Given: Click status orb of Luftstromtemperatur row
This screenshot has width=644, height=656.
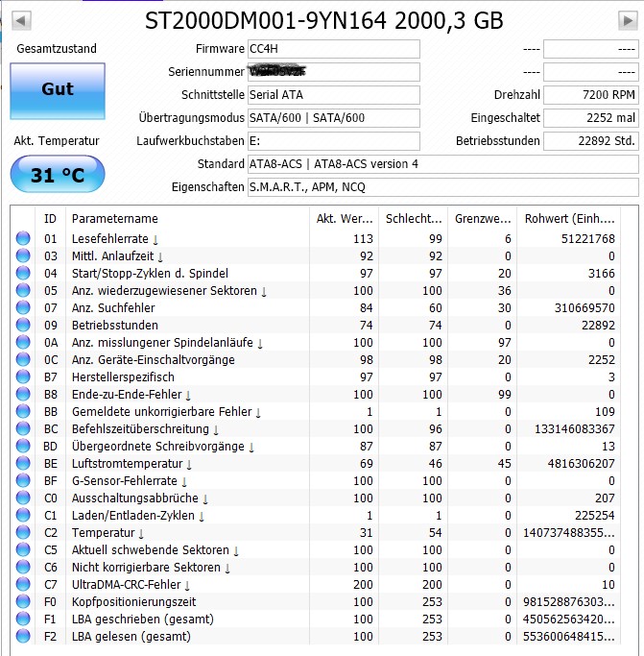Looking at the screenshot, I should [23, 463].
